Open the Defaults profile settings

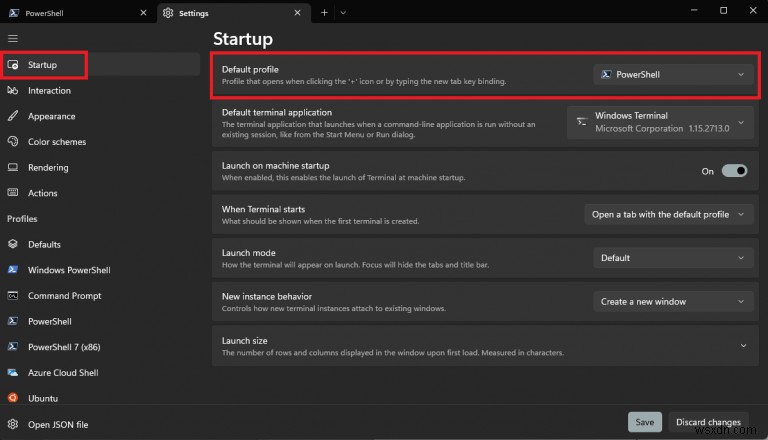(x=100, y=244)
